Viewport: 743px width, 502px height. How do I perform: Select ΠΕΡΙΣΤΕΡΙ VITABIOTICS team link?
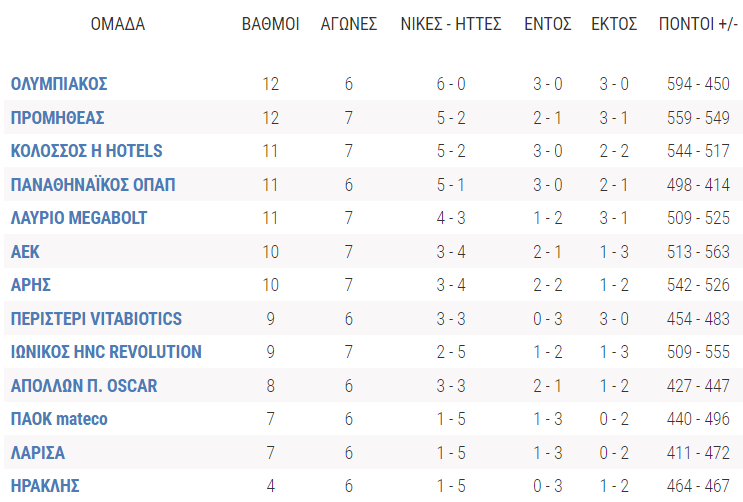click(x=96, y=319)
